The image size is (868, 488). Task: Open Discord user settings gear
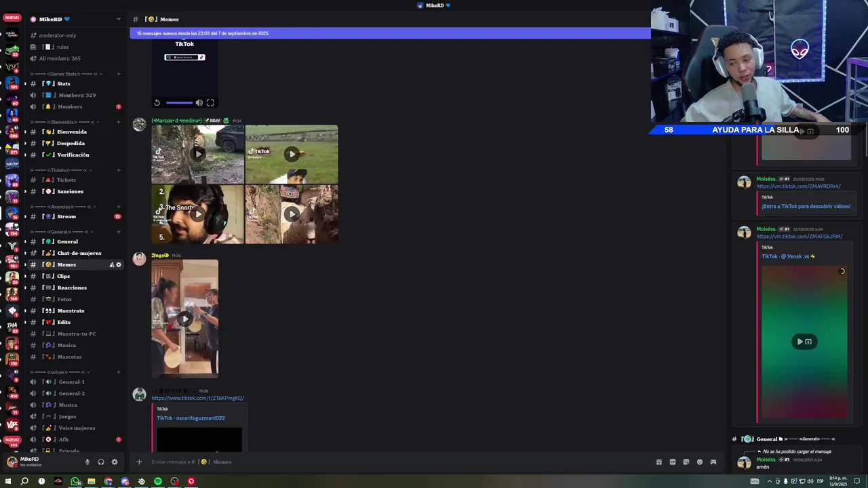115,462
